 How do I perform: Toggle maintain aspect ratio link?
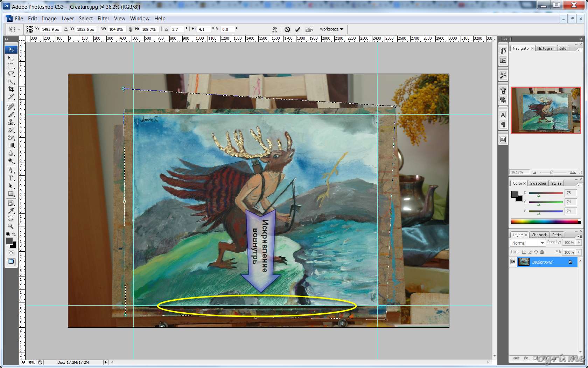click(x=131, y=29)
